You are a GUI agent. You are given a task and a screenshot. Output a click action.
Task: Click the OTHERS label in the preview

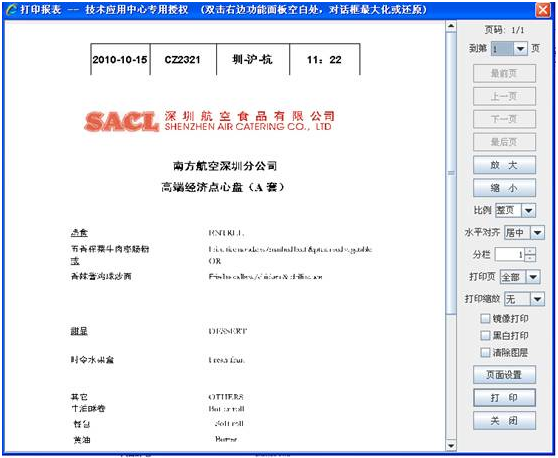[226, 396]
